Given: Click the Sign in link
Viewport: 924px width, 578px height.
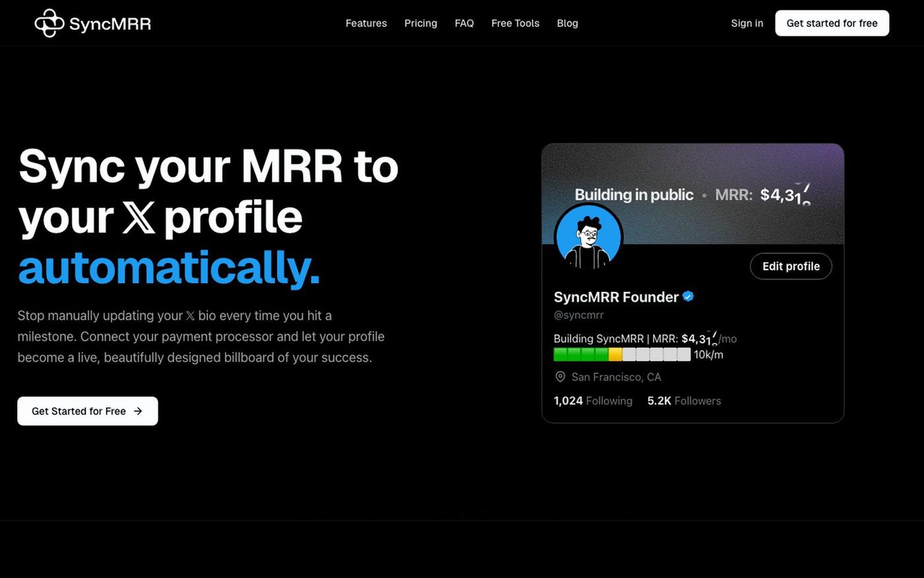Looking at the screenshot, I should pyautogui.click(x=747, y=23).
